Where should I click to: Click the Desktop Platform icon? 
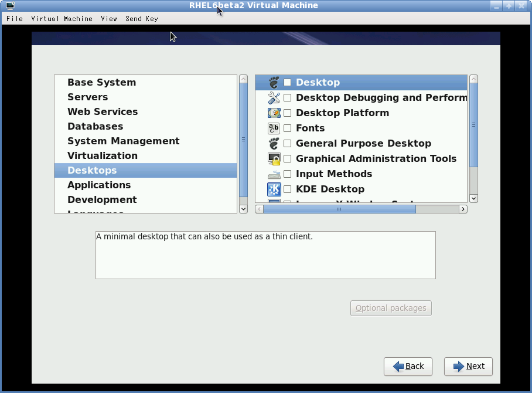[274, 113]
